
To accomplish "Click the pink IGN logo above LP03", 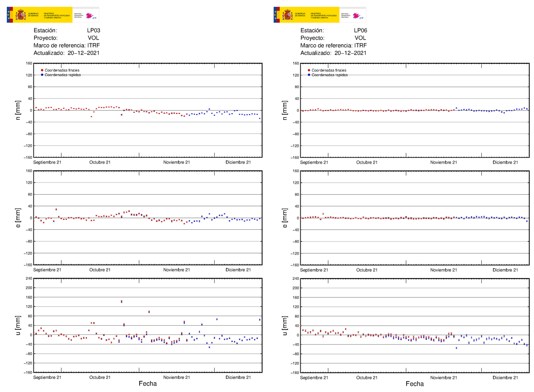I will (90, 16).
